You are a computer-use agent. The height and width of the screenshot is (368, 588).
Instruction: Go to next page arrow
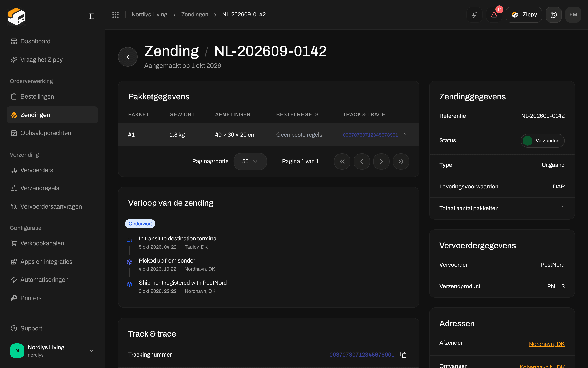tap(381, 161)
